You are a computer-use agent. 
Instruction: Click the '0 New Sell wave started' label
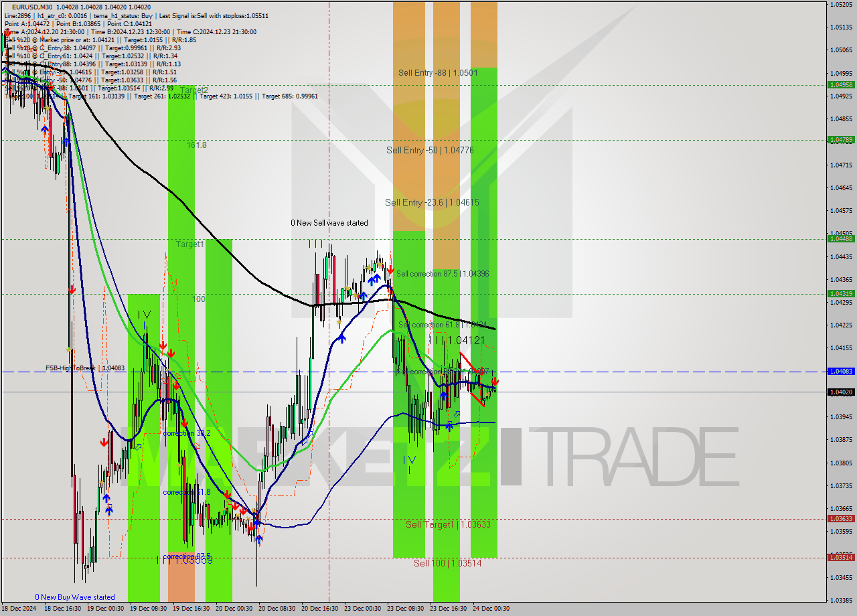pos(329,223)
